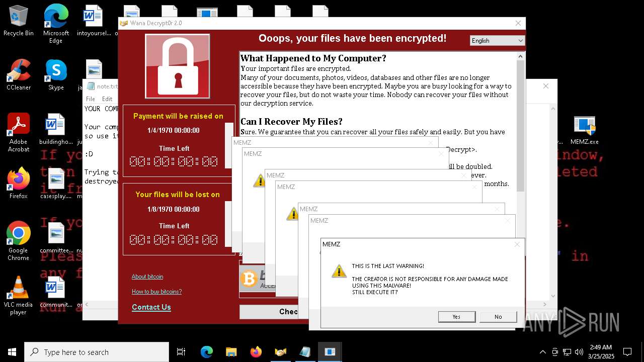
Task: Open the committee image file icon
Action: point(56,238)
